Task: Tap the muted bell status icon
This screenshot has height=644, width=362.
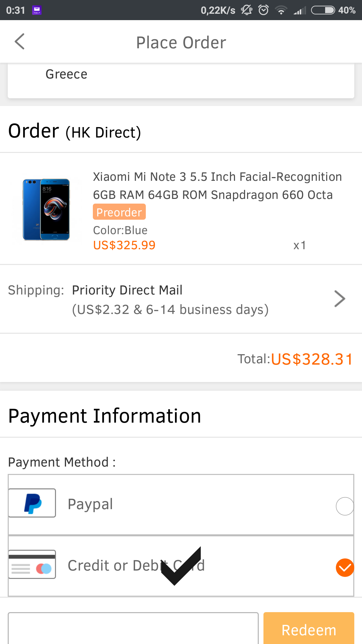Action: point(247,10)
